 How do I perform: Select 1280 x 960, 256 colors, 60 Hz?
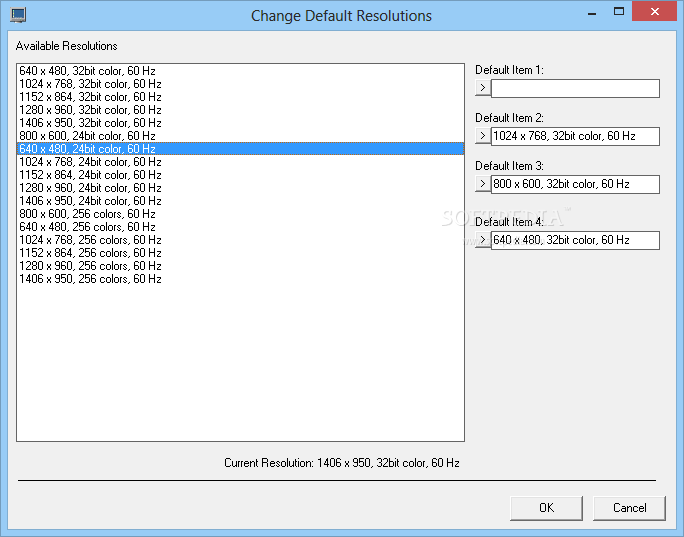pyautogui.click(x=240, y=266)
